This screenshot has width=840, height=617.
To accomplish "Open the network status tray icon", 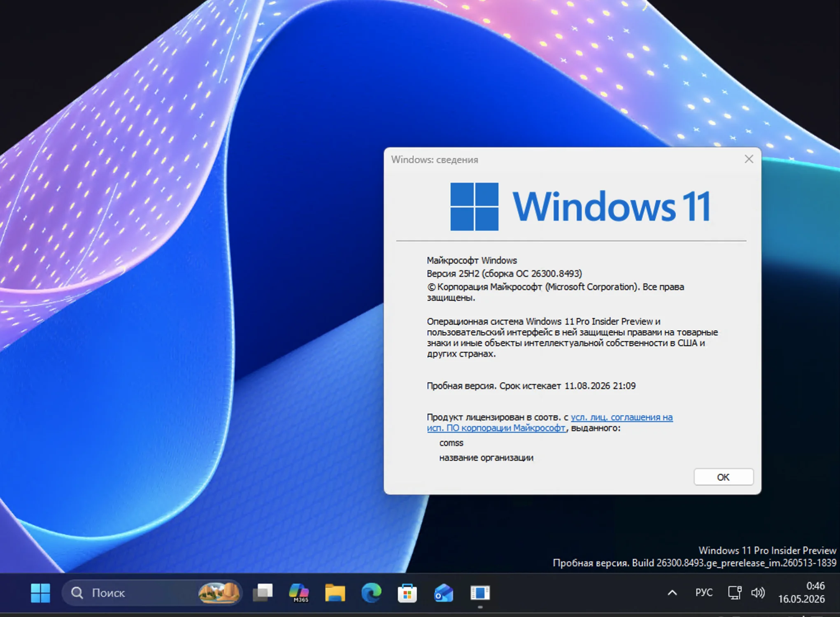I will coord(735,593).
